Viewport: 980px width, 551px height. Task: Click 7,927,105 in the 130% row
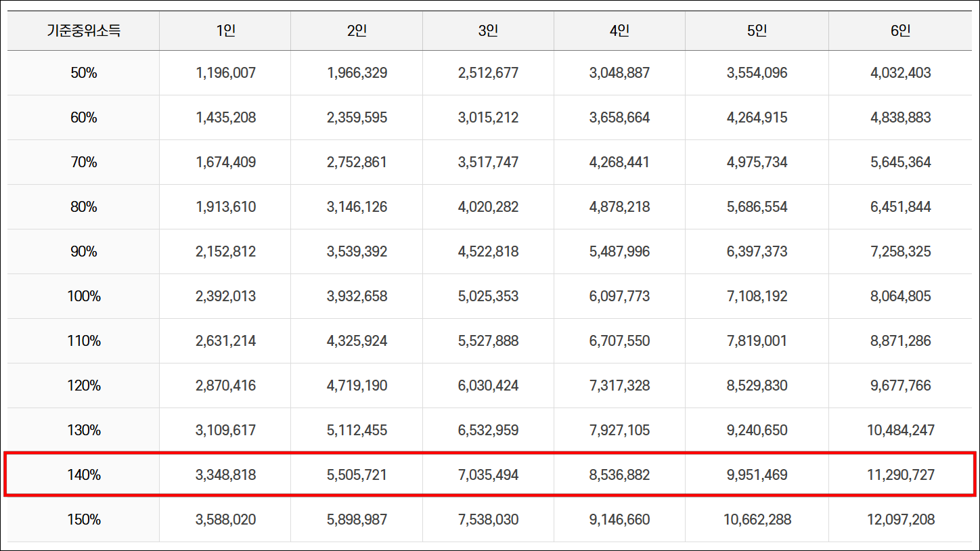pos(620,431)
